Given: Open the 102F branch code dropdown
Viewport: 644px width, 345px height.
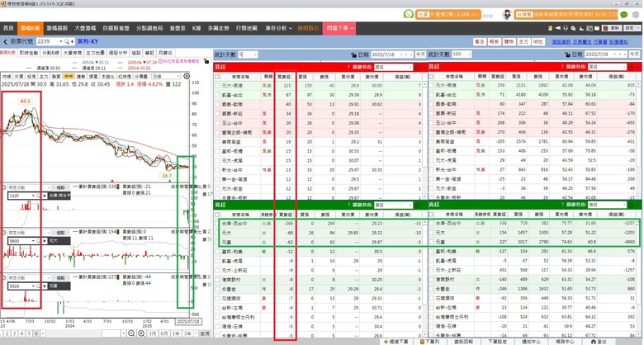Looking at the screenshot, I should [x=33, y=196].
